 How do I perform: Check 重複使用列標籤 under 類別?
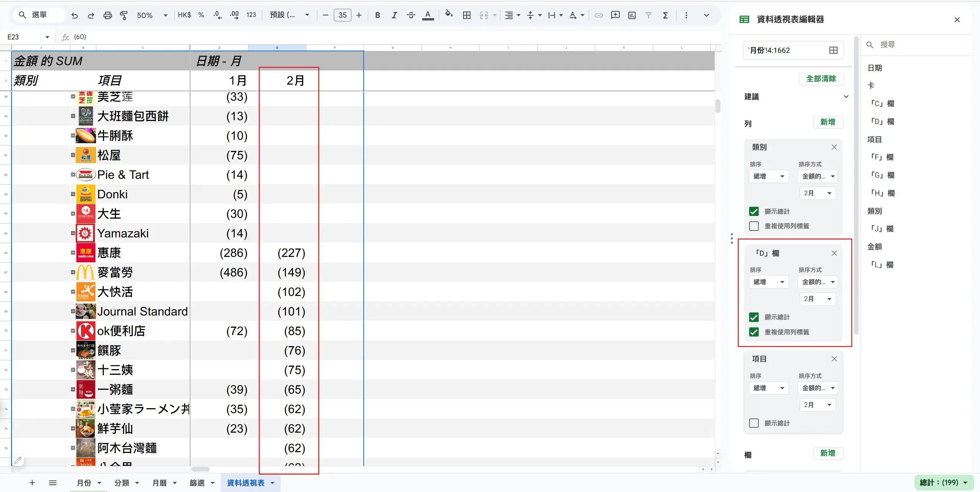(754, 226)
